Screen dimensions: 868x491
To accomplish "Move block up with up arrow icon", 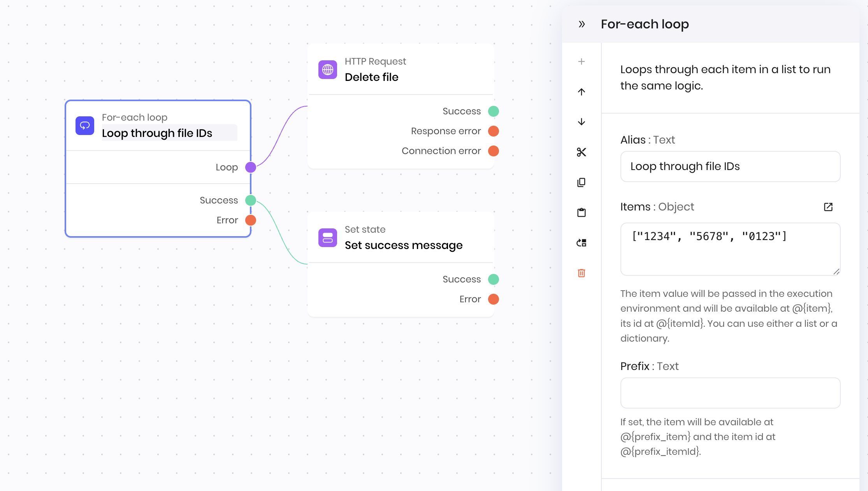I will pyautogui.click(x=582, y=92).
